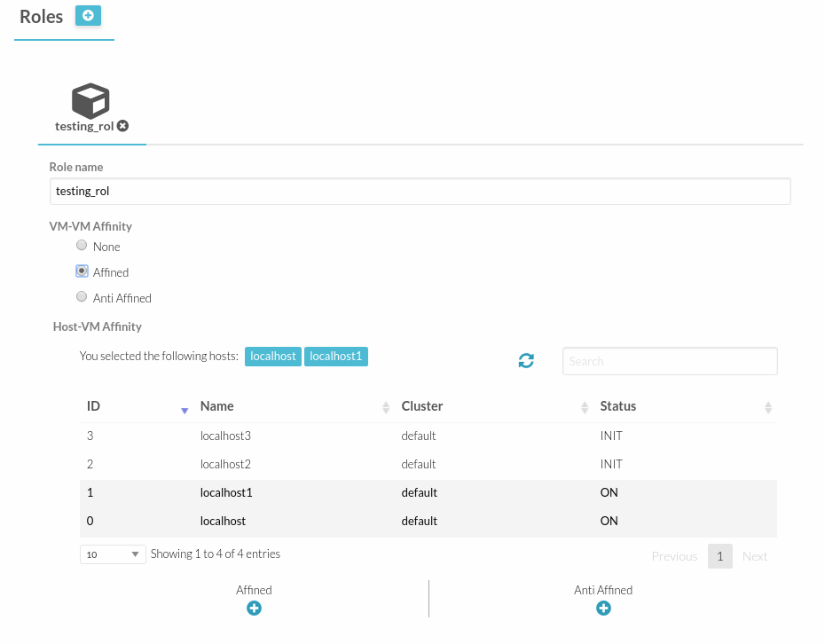Deselect the localhost1 host badge
This screenshot has width=825, height=644.
[335, 356]
